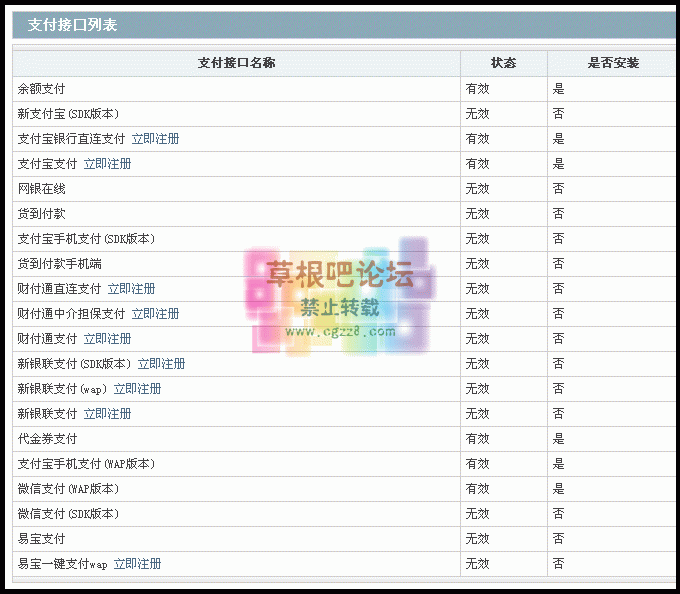Click the 新银联支付(wap) name text
This screenshot has width=680, height=594.
click(x=62, y=389)
